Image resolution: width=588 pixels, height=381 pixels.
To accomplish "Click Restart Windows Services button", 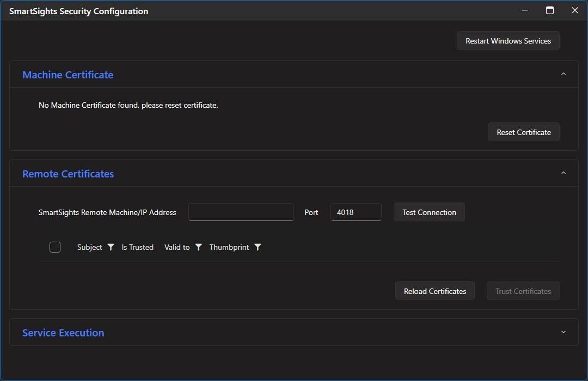I will [x=508, y=41].
